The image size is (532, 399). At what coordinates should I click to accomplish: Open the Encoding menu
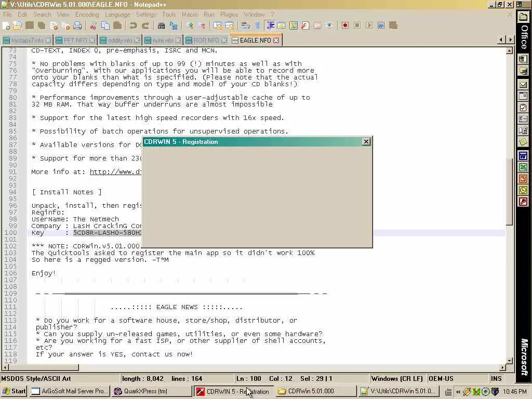87,14
